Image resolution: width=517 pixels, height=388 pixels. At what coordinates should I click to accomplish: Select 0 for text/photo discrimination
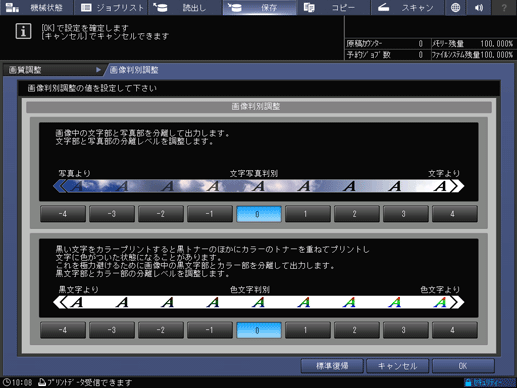click(259, 214)
